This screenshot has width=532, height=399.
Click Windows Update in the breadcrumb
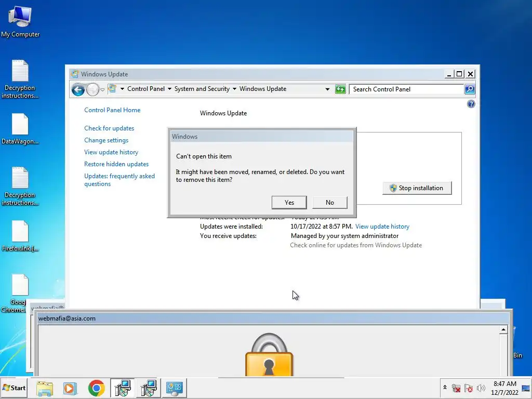tap(263, 89)
